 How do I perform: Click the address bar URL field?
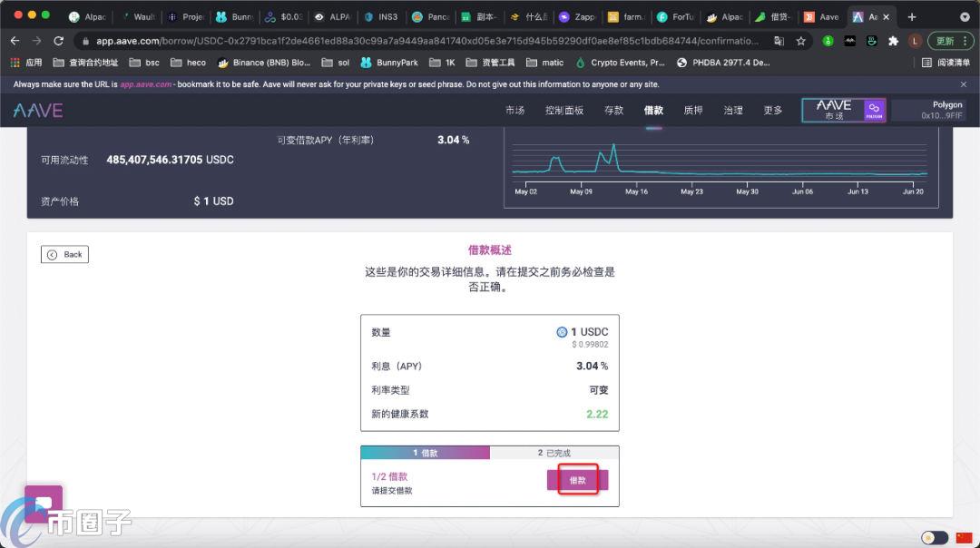427,41
